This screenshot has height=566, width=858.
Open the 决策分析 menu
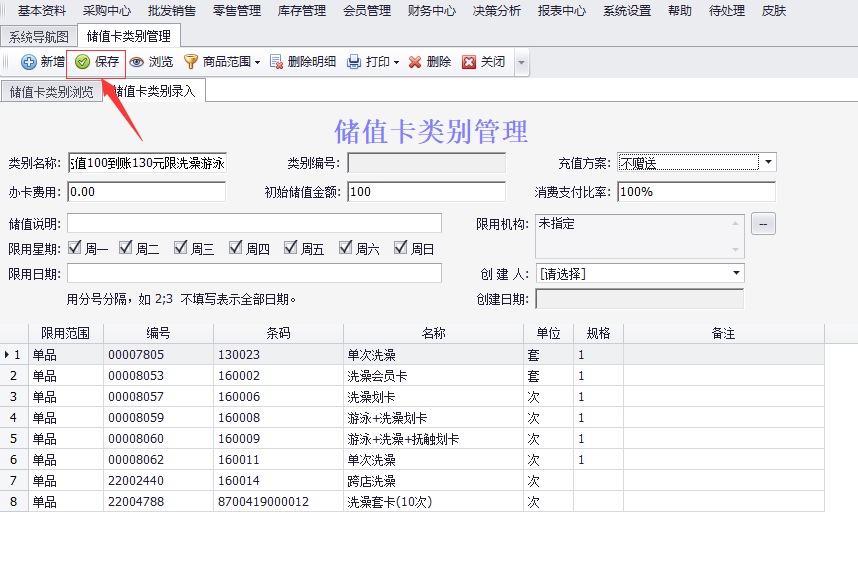[497, 10]
